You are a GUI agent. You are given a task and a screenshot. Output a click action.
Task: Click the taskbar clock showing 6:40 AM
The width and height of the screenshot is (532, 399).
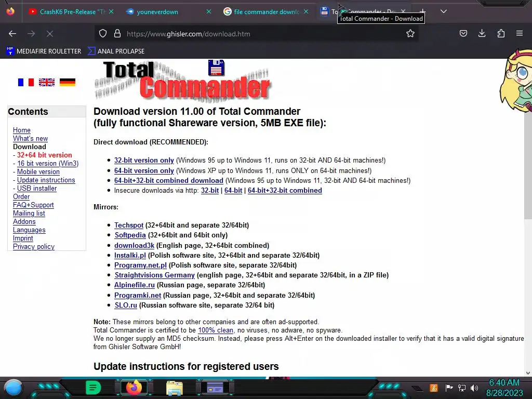(504, 382)
